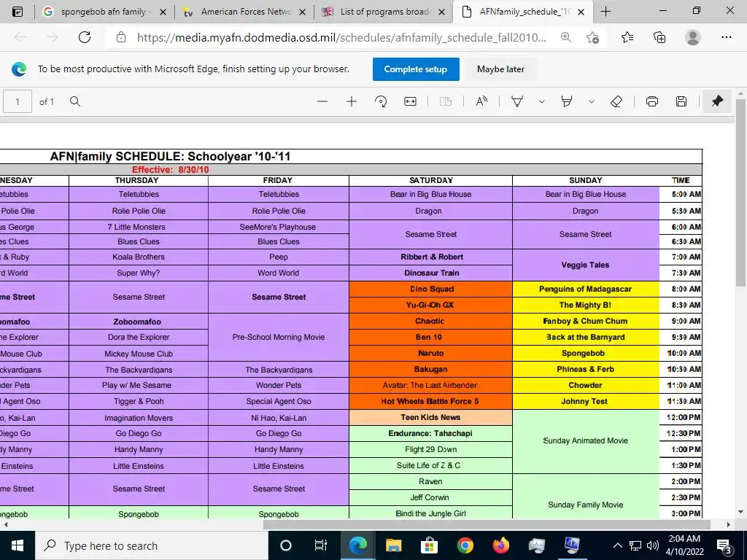This screenshot has height=560, width=747.
Task: Close the spongebob afn family tab
Action: [163, 12]
